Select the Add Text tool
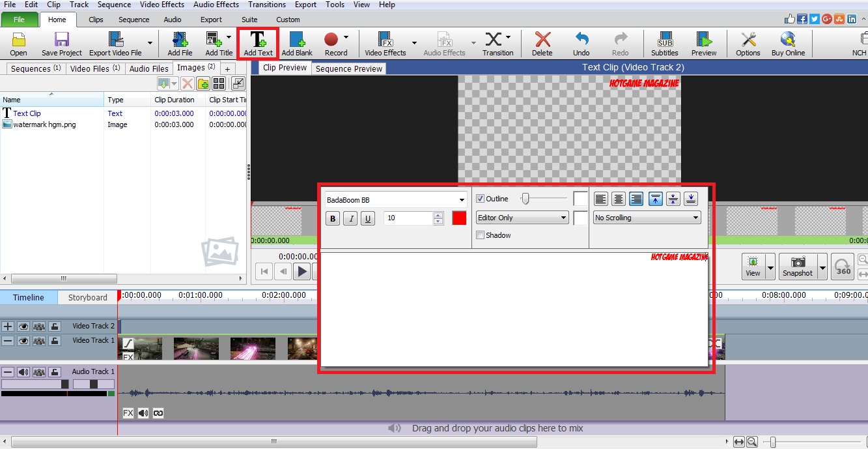Screen dimensions: 868x449 (x=258, y=43)
